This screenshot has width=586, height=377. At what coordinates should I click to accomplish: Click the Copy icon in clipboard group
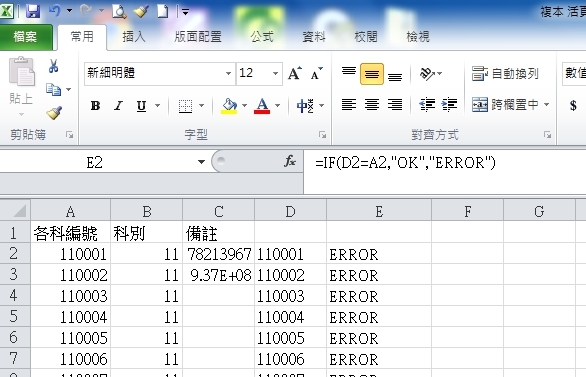point(53,90)
